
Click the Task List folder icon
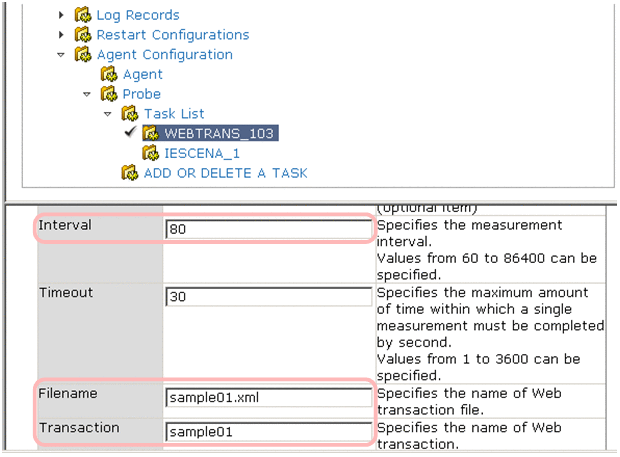(130, 114)
